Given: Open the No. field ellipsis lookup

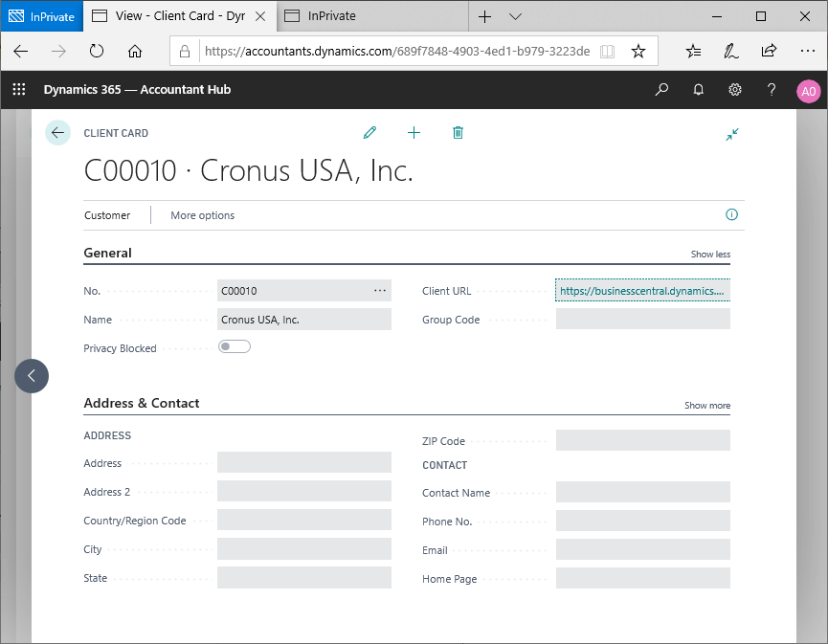Looking at the screenshot, I should point(380,290).
